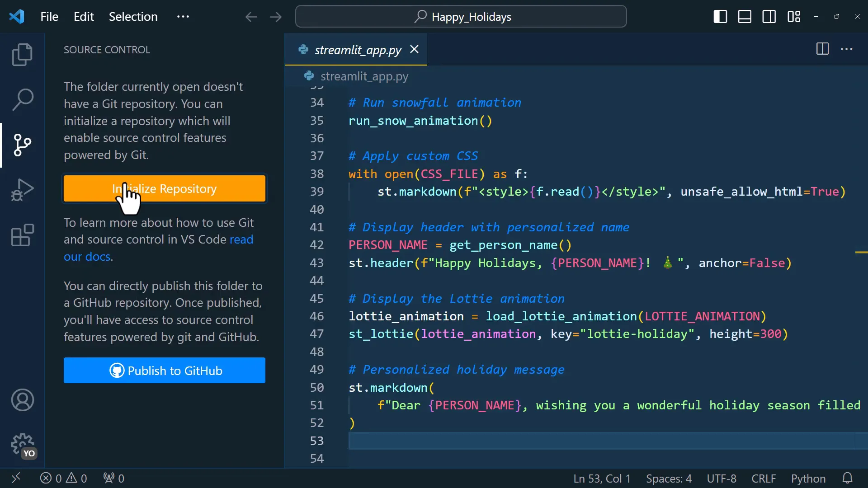Open the Accounts menu
This screenshot has width=868, height=488.
pos(22,400)
